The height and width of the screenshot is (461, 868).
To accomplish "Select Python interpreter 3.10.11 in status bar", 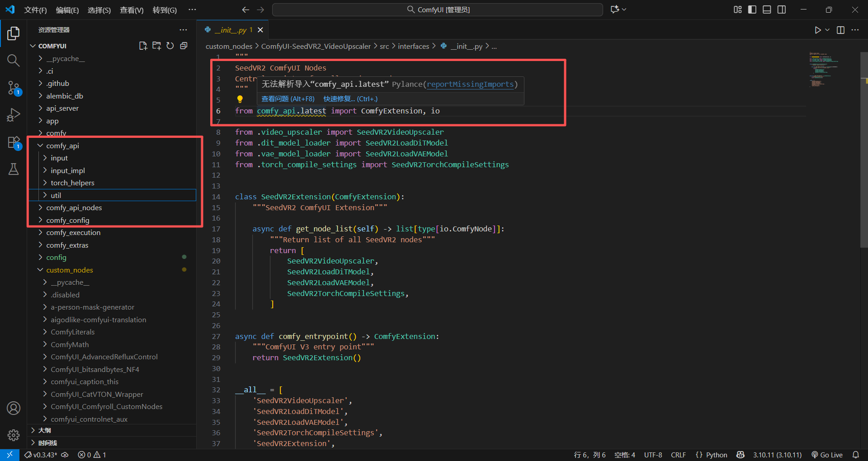I will pos(777,455).
